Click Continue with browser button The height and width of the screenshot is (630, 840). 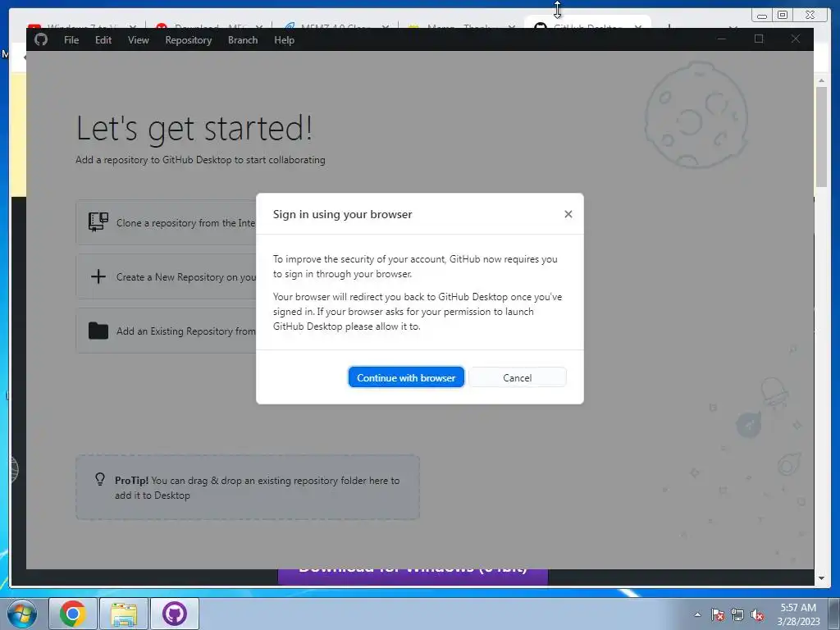[x=406, y=377]
